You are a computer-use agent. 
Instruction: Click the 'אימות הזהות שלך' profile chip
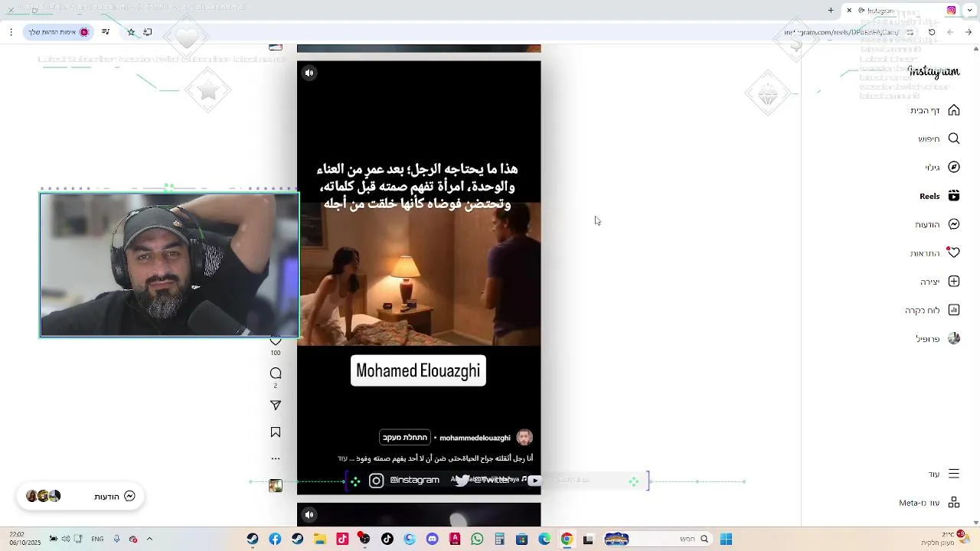[x=58, y=32]
